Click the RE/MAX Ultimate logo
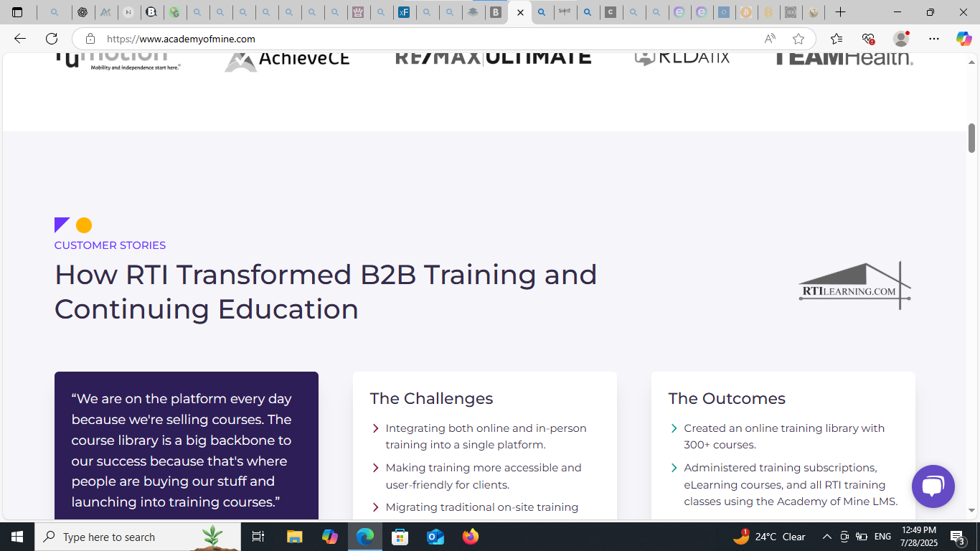980x551 pixels. coord(494,58)
